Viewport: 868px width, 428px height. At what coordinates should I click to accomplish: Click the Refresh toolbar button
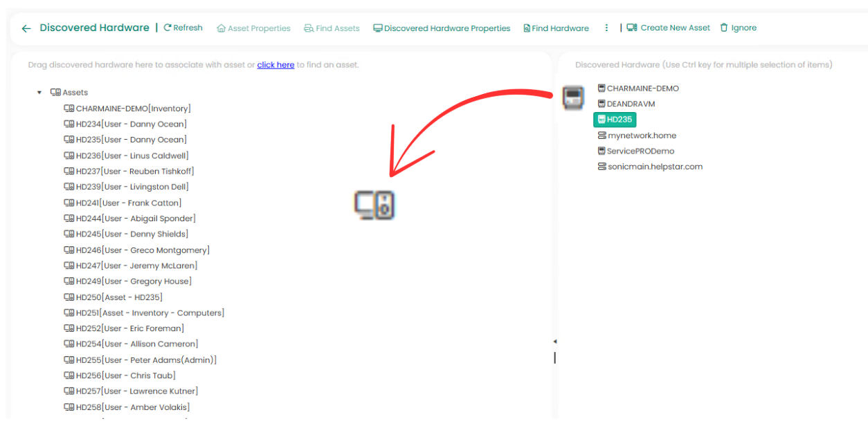coord(183,28)
